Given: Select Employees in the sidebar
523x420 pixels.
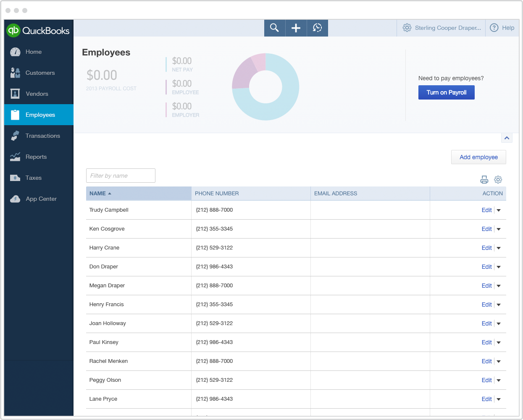Looking at the screenshot, I should (39, 115).
